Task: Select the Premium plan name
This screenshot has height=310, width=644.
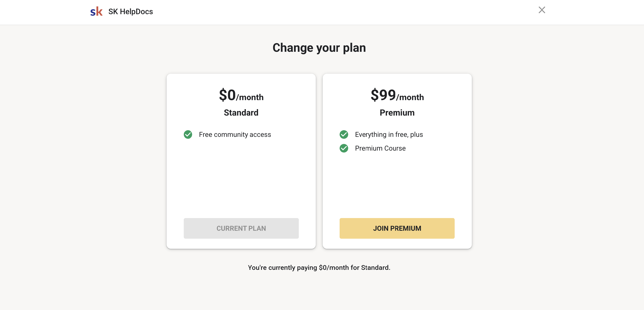Action: (x=397, y=113)
